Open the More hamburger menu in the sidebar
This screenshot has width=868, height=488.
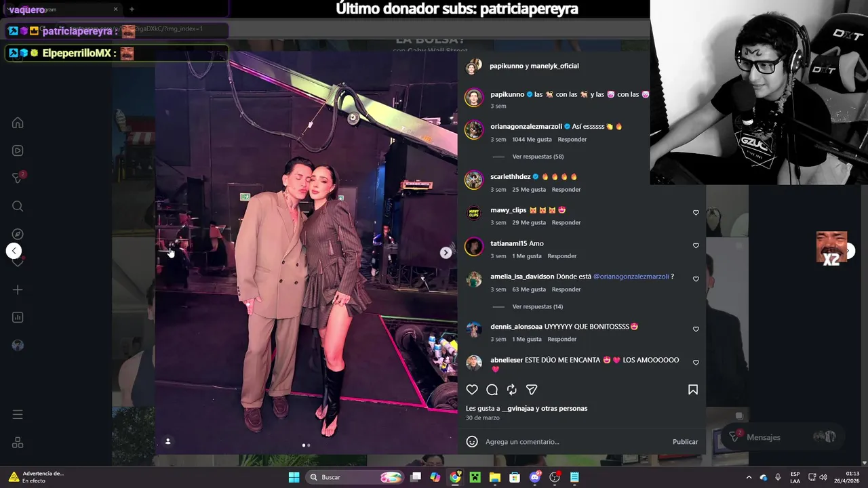pyautogui.click(x=18, y=414)
